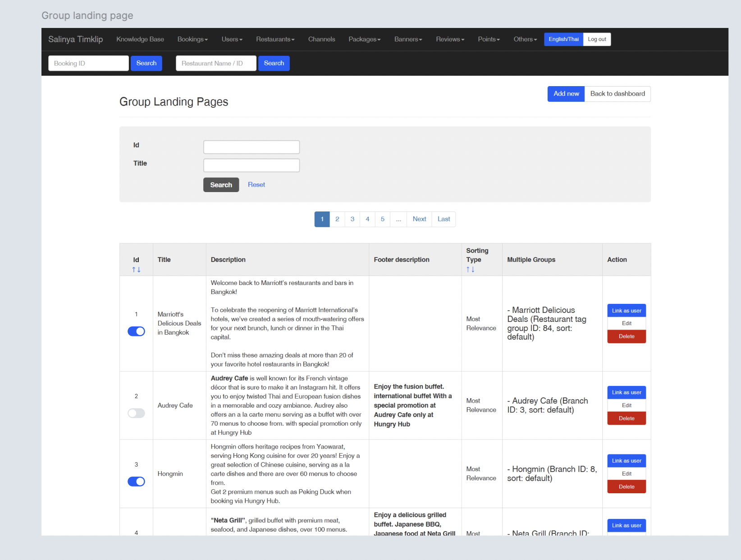This screenshot has width=741, height=560.
Task: Open the Bookings dropdown menu
Action: click(x=192, y=39)
